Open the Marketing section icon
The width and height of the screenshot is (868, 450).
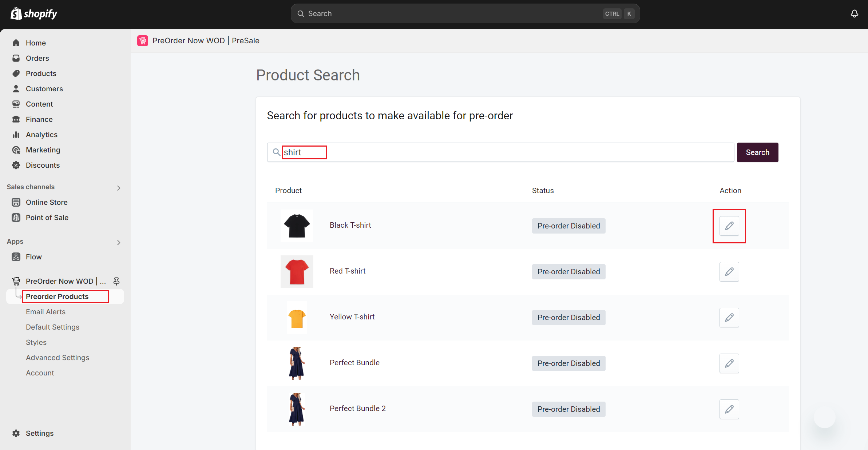pos(16,150)
